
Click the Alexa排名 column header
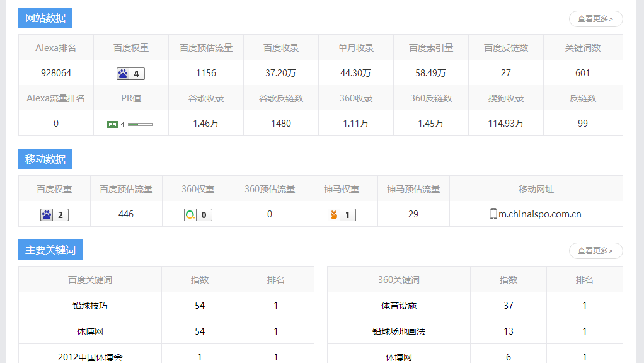click(x=56, y=48)
